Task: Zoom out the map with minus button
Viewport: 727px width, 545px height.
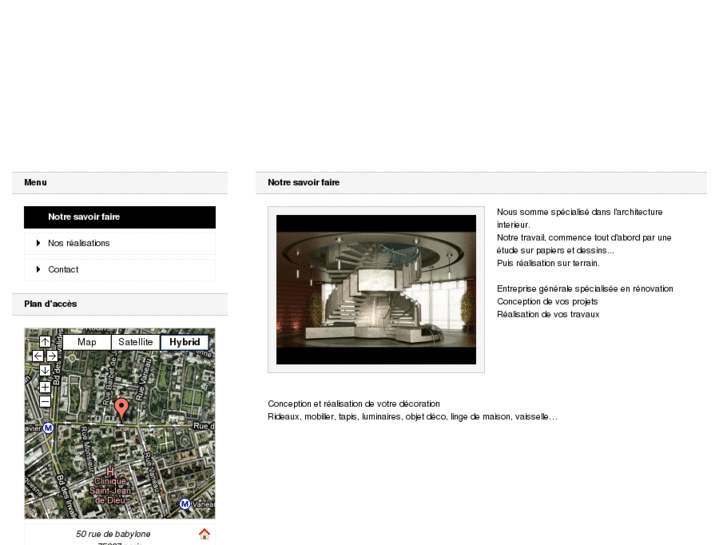Action: tap(45, 402)
